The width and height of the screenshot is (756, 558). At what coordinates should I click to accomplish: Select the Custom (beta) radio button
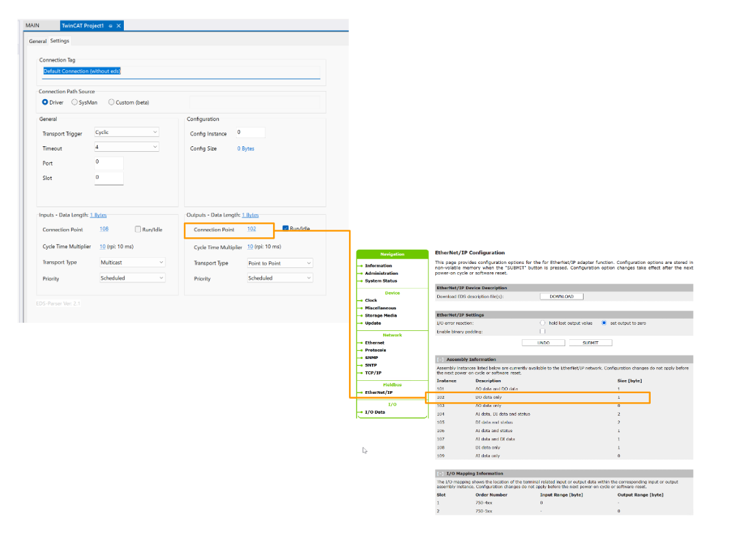[x=112, y=103]
